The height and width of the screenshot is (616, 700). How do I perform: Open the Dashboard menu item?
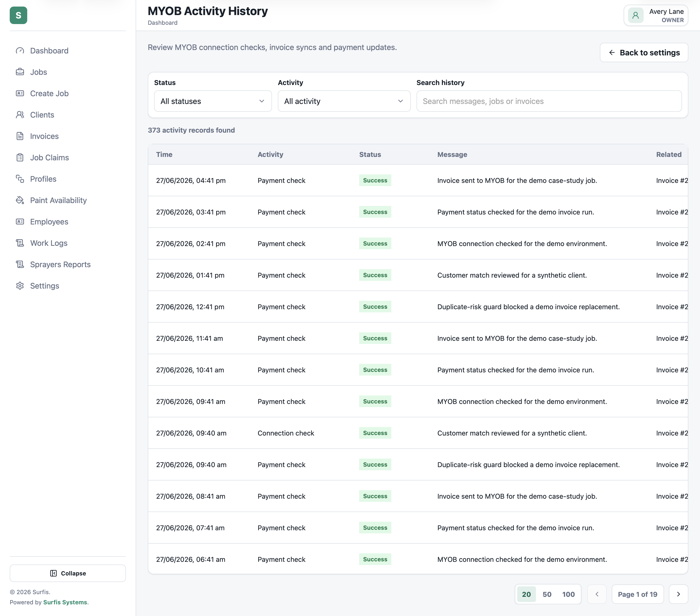coord(68,51)
